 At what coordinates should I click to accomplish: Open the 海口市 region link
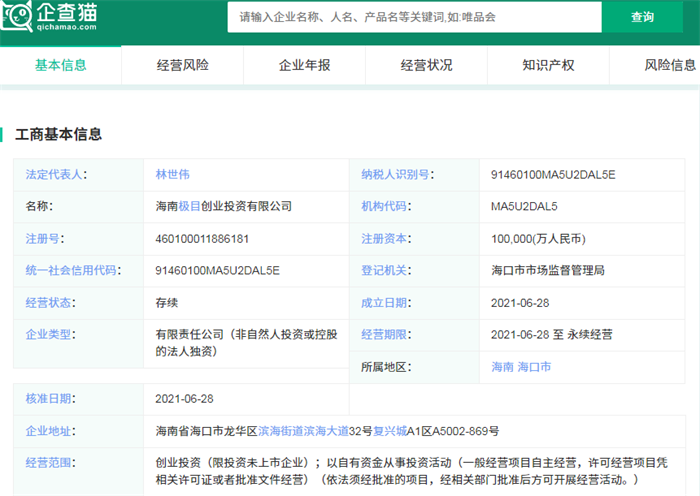(x=534, y=367)
